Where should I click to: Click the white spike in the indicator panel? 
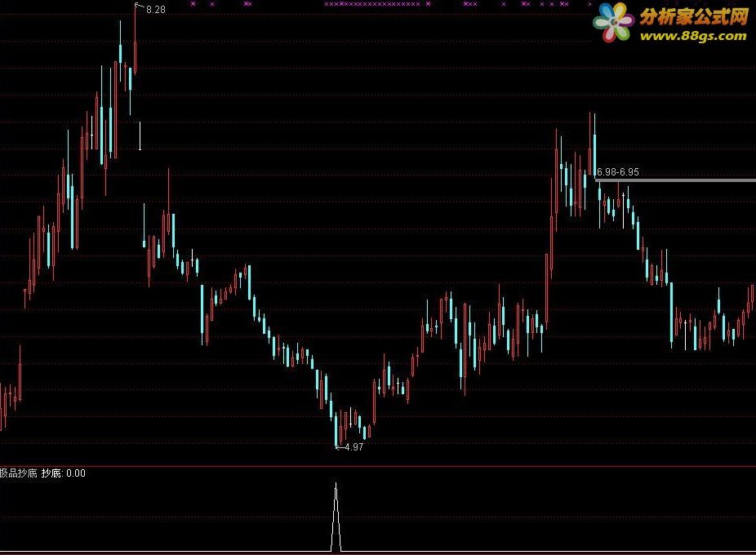pyautogui.click(x=336, y=517)
